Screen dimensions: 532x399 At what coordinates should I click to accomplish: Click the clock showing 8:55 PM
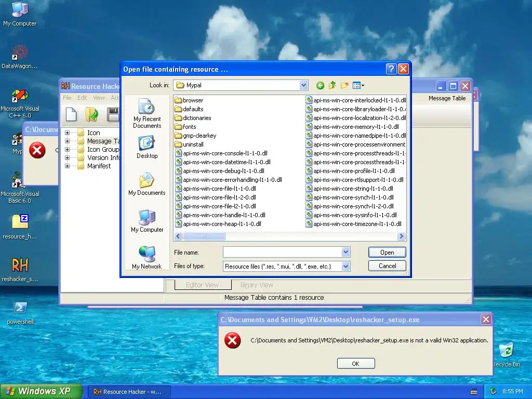(x=513, y=391)
